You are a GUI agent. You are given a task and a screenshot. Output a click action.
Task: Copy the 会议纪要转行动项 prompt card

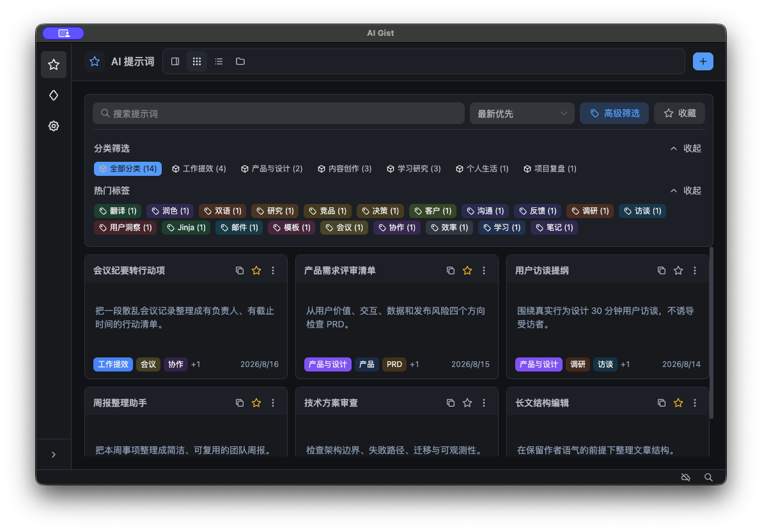[x=240, y=270]
